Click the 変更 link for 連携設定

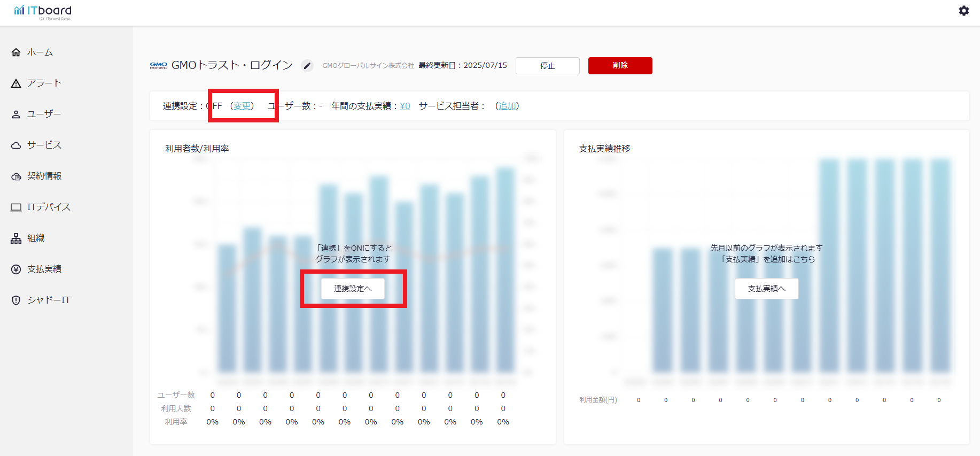pyautogui.click(x=242, y=106)
